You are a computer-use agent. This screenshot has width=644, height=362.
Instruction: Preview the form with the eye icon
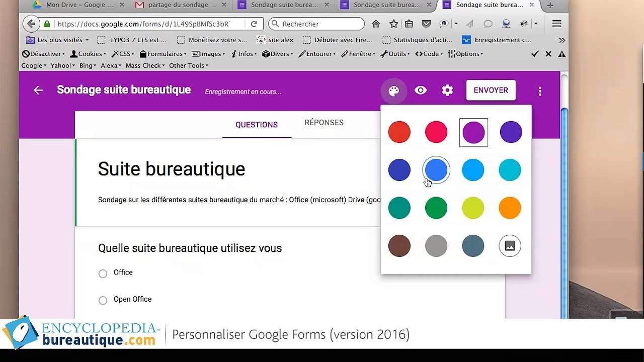[421, 90]
